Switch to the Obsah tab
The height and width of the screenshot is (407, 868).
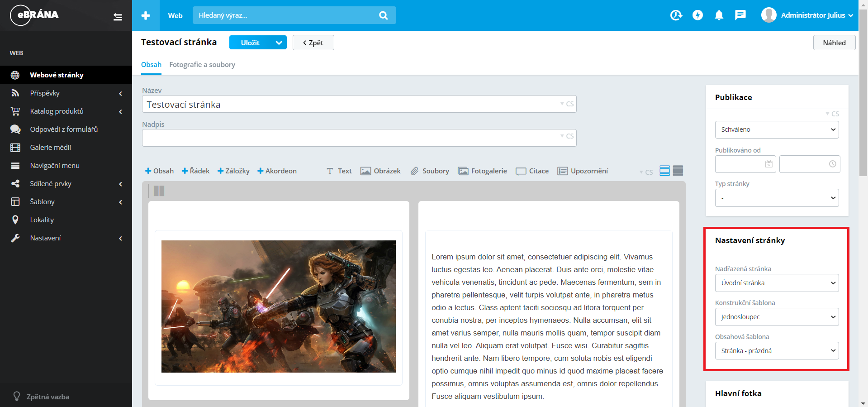151,65
